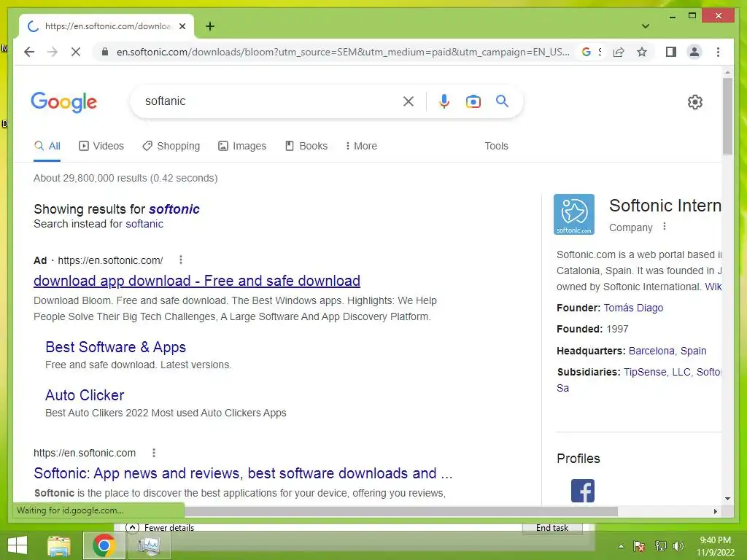Open the network tray icon

tap(660, 546)
